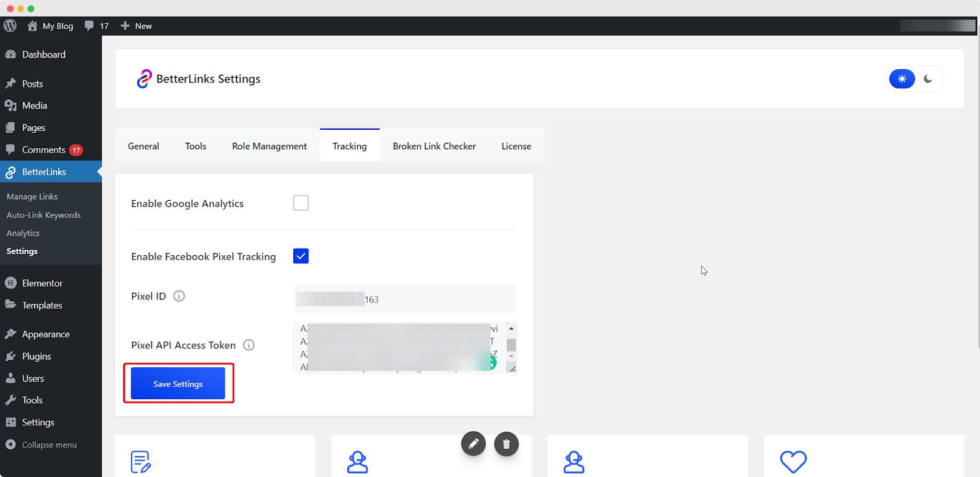Click the macOS green maximize button
The image size is (980, 477).
tap(31, 9)
